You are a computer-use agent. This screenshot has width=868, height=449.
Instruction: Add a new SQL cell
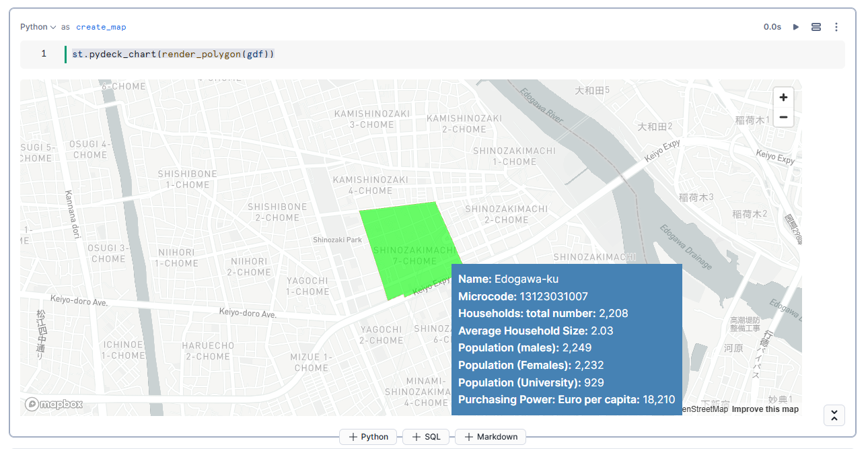click(426, 437)
